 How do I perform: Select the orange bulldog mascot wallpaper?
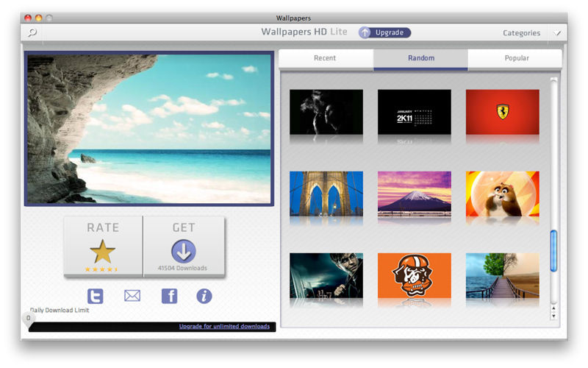[415, 275]
